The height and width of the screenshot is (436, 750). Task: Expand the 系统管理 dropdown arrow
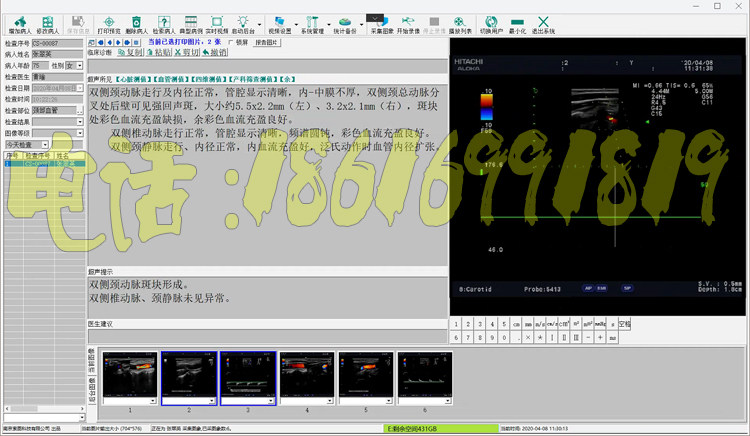click(329, 25)
